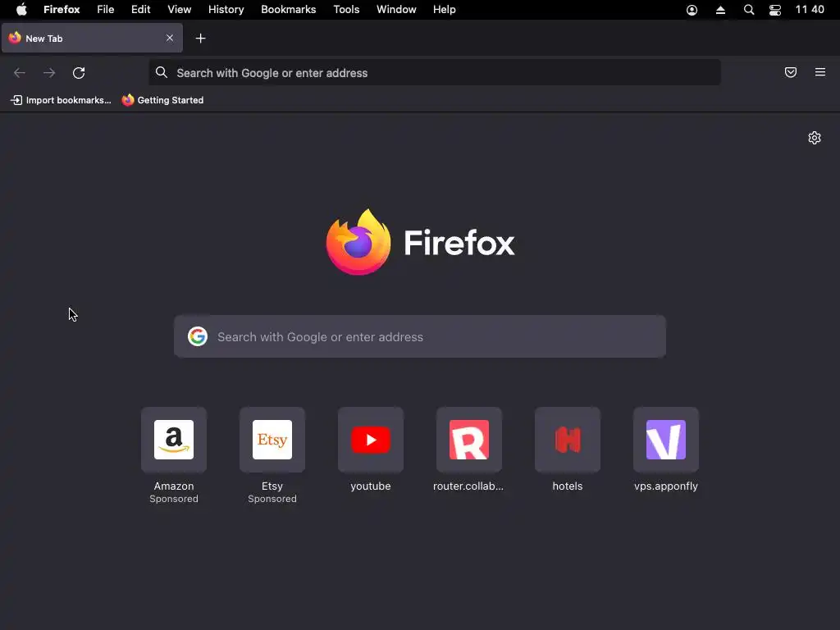Open macOS Spotlight search icon

(x=749, y=10)
